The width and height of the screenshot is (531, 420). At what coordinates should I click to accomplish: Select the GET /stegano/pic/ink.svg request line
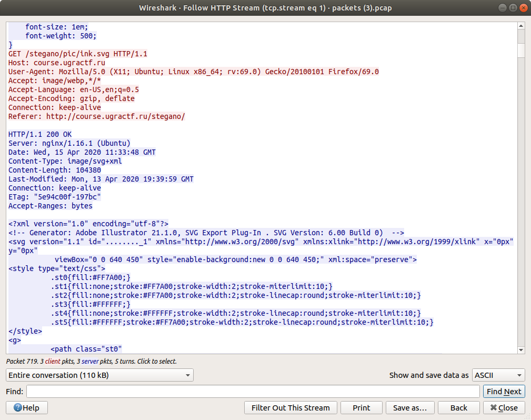click(x=78, y=54)
